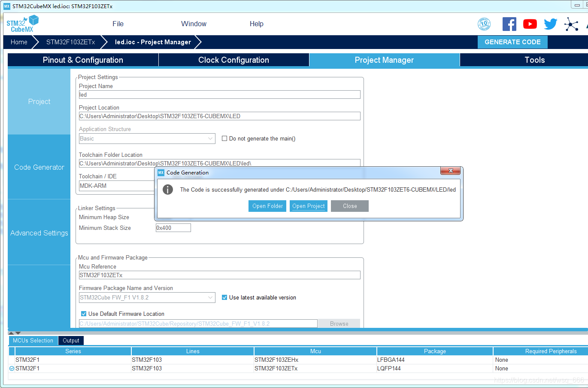Viewport: 588px width, 388px height.
Task: Click the firmware repository path field
Action: click(x=198, y=324)
